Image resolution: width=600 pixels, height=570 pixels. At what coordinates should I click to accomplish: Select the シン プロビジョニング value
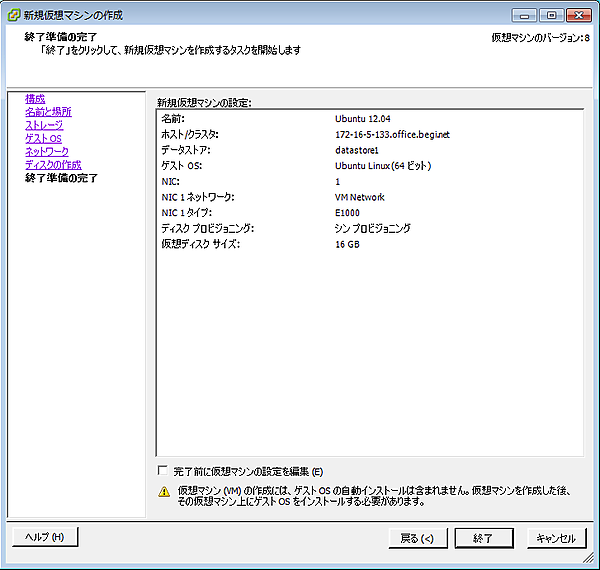click(372, 228)
